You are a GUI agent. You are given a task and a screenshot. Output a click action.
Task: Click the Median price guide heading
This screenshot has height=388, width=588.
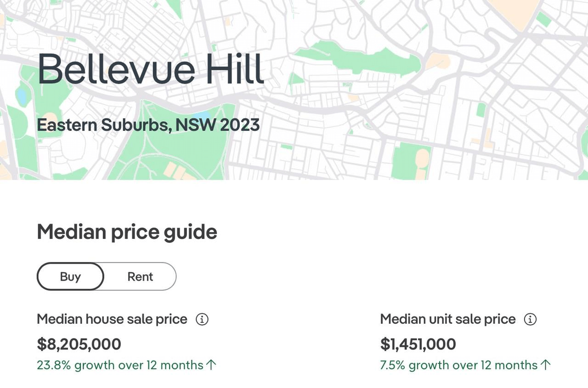click(127, 232)
